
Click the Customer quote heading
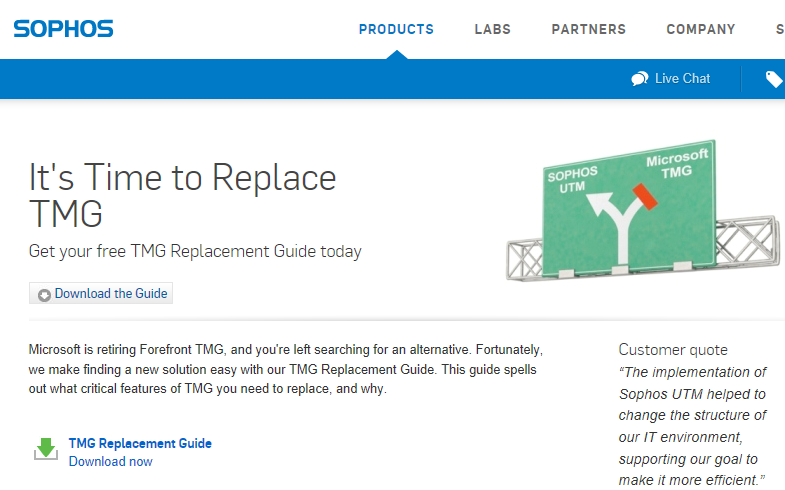point(673,349)
